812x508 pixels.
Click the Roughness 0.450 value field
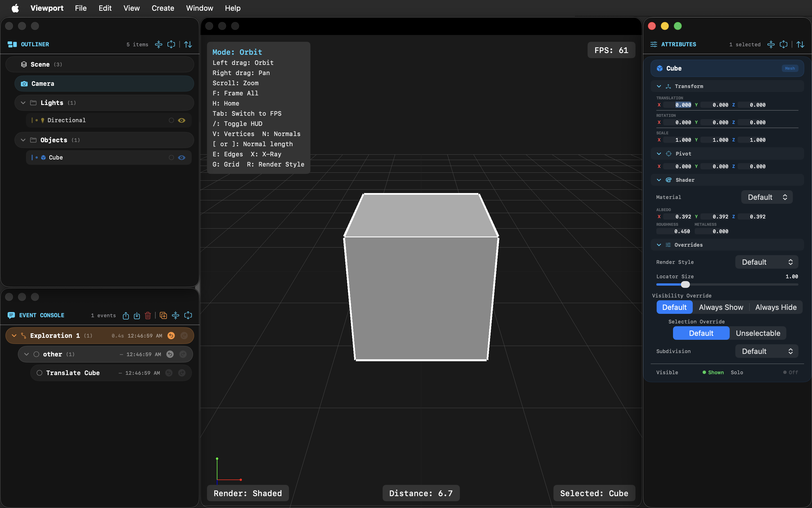coord(674,231)
